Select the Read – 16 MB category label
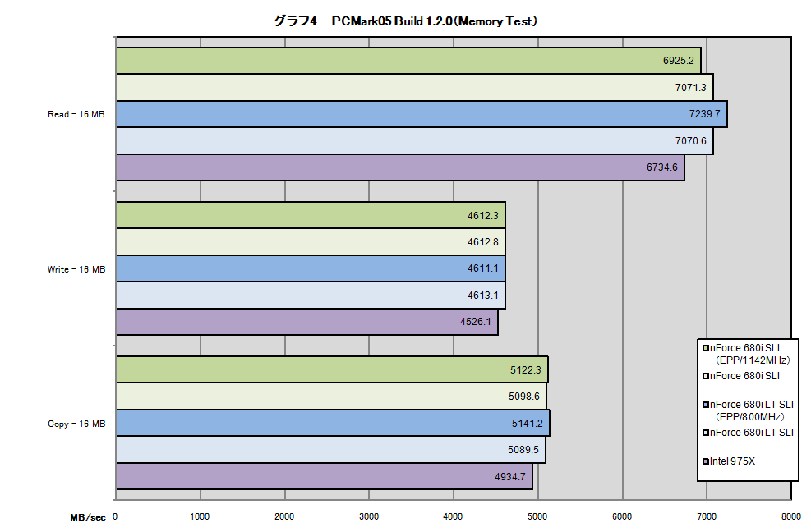This screenshot has width=811, height=532. point(76,114)
